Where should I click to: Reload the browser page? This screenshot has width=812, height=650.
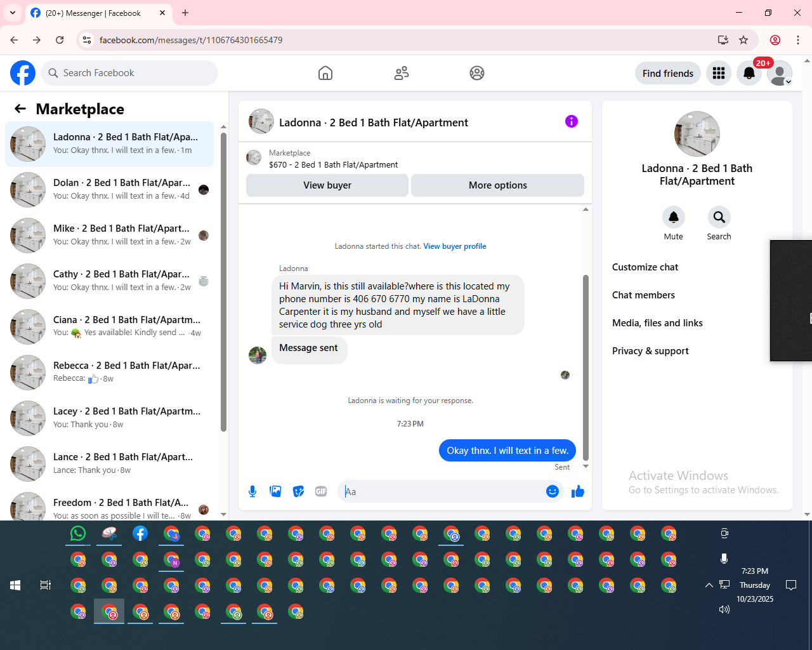(60, 40)
